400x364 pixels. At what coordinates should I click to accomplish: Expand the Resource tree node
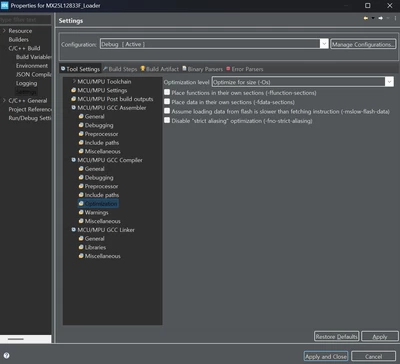tap(4, 31)
